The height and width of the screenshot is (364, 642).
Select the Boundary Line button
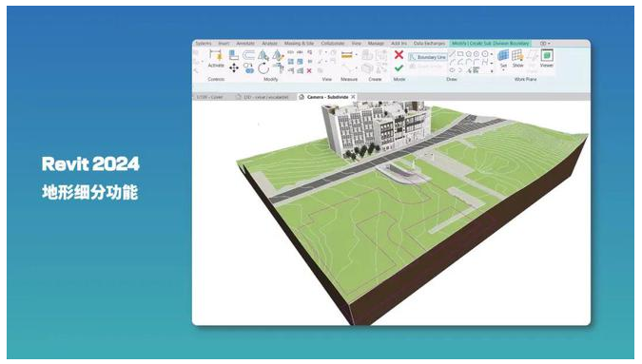pyautogui.click(x=428, y=57)
